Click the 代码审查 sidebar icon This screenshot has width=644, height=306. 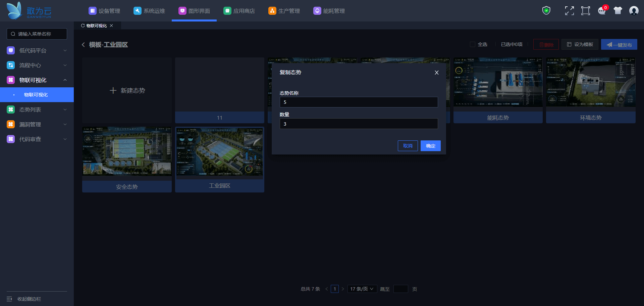(11, 139)
